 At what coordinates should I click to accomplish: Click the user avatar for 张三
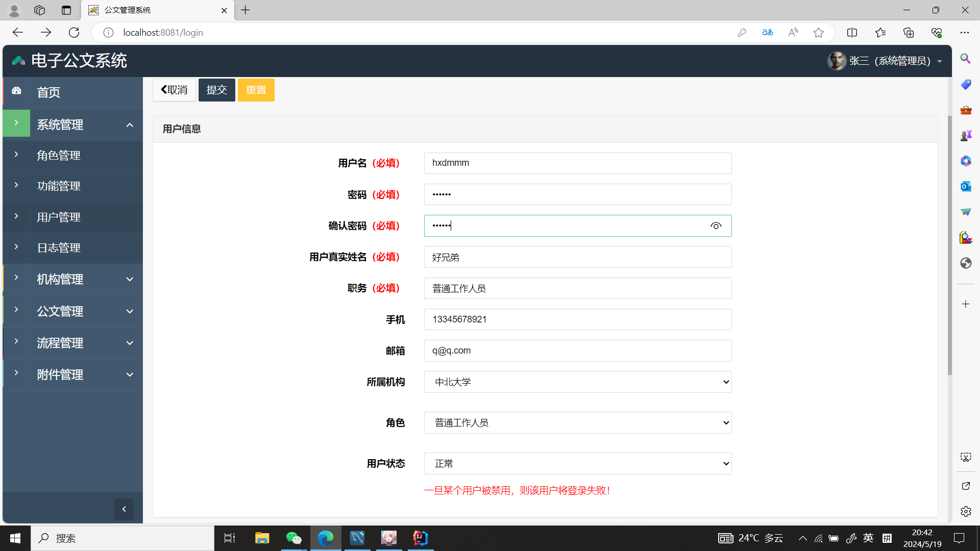(x=836, y=61)
